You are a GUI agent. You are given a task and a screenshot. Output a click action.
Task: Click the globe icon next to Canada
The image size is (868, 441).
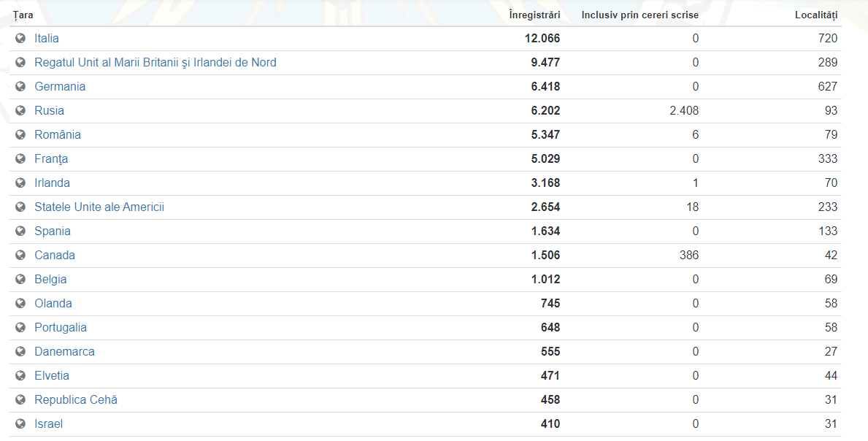tap(20, 255)
